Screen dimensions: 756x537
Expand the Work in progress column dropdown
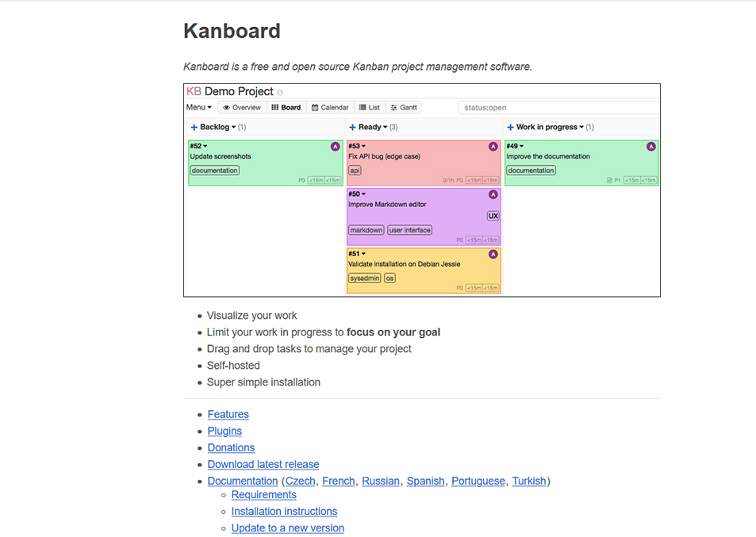(581, 127)
